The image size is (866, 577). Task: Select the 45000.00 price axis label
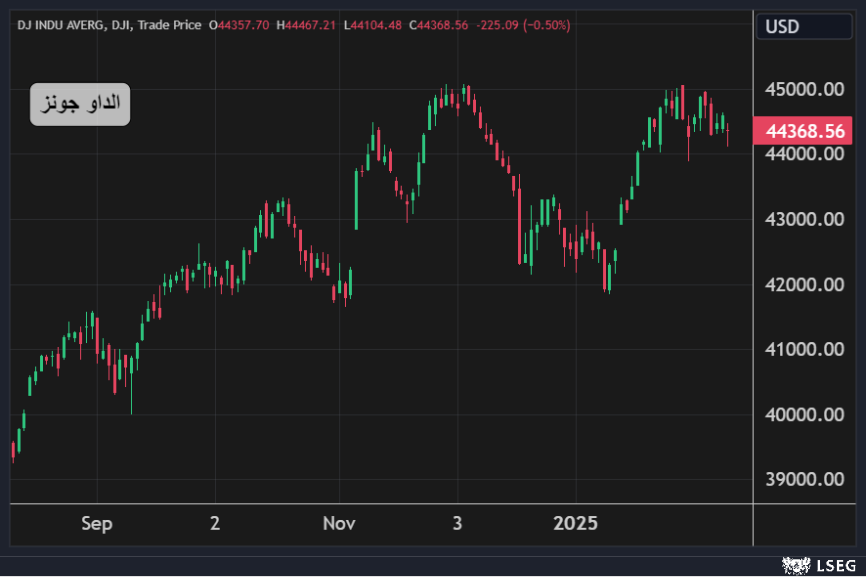(x=805, y=89)
